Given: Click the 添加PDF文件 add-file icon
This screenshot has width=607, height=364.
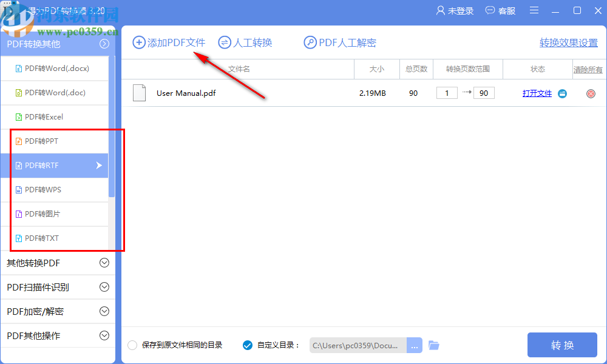Looking at the screenshot, I should [x=140, y=42].
